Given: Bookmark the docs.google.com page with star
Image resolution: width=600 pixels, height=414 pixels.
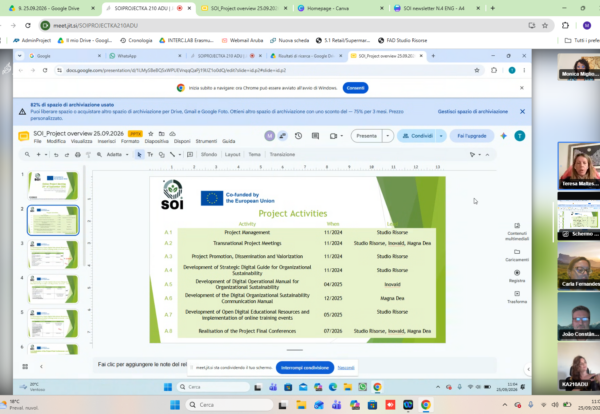Looking at the screenshot, I should [x=477, y=70].
